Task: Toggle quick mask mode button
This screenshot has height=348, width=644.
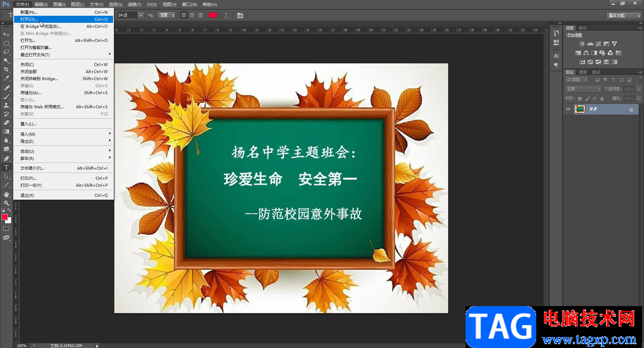Action: coord(6,229)
